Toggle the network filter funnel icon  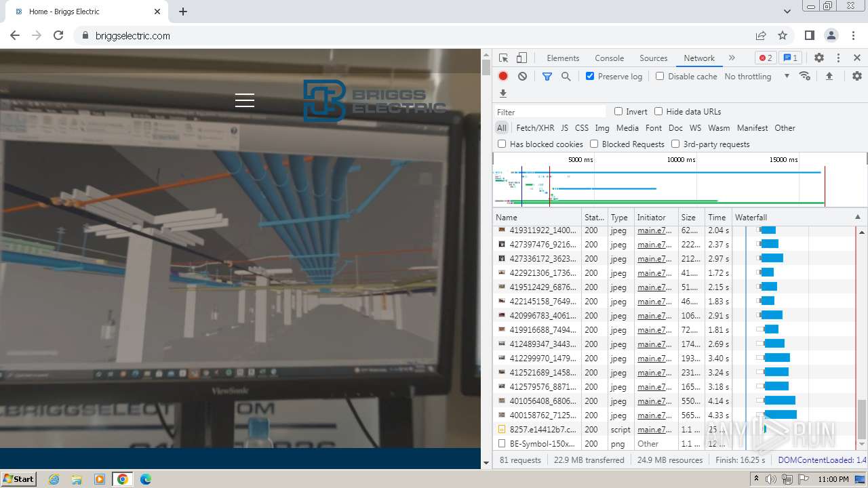(x=547, y=77)
